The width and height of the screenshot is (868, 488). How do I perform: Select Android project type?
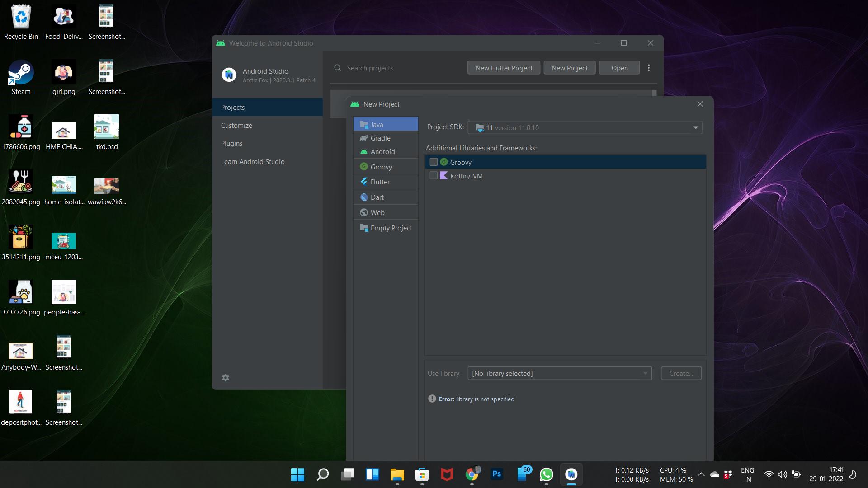(382, 152)
